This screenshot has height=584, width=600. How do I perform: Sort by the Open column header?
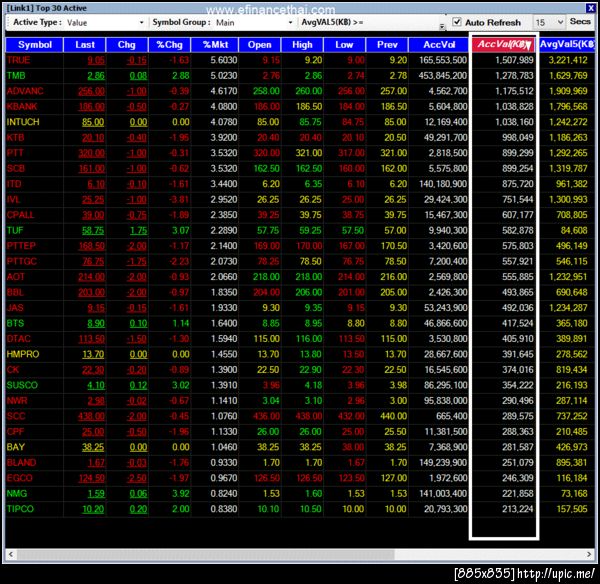pos(259,45)
